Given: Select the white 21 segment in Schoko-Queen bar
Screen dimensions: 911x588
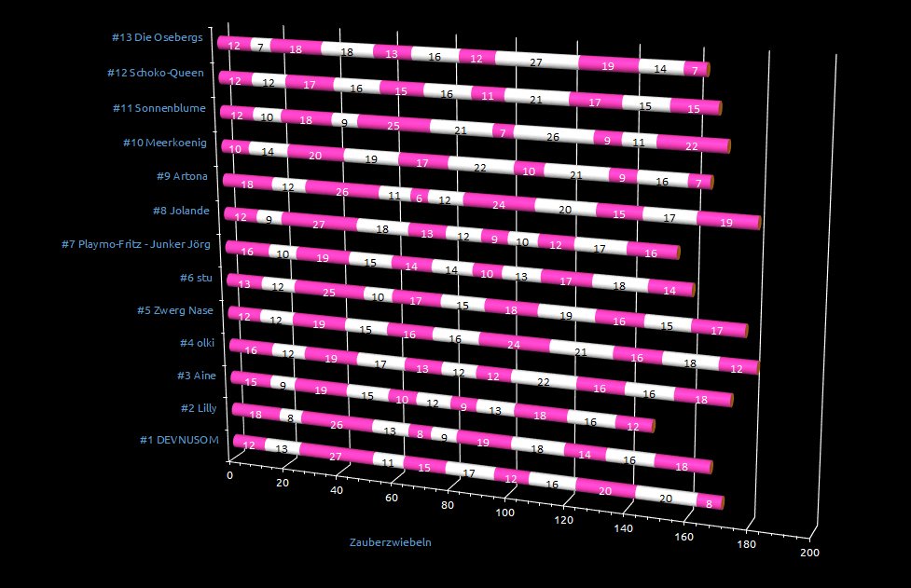Looking at the screenshot, I should point(534,99).
